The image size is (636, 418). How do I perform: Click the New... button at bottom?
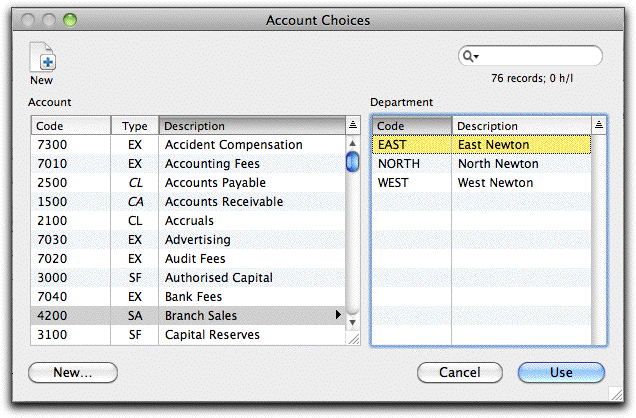(x=73, y=372)
